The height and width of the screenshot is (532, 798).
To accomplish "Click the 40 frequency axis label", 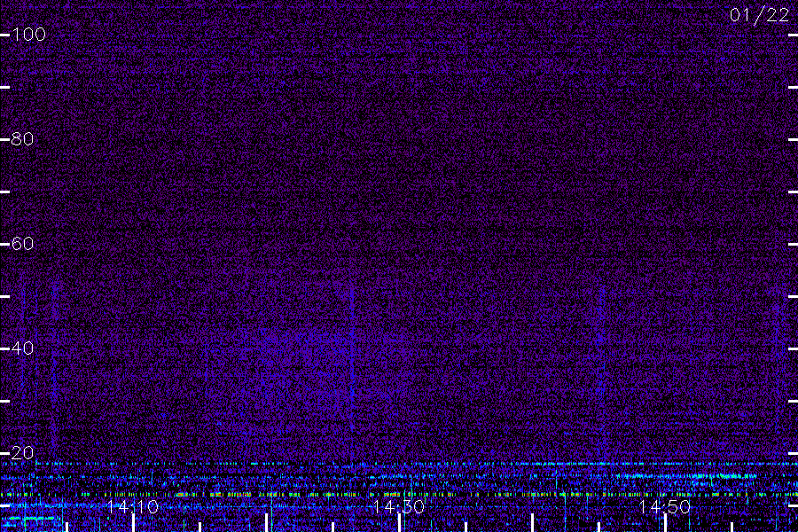I will click(22, 348).
